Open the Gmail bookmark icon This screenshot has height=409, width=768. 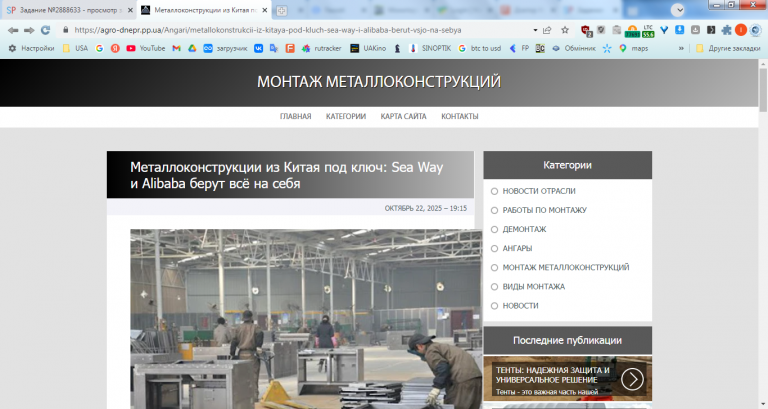[x=176, y=48]
